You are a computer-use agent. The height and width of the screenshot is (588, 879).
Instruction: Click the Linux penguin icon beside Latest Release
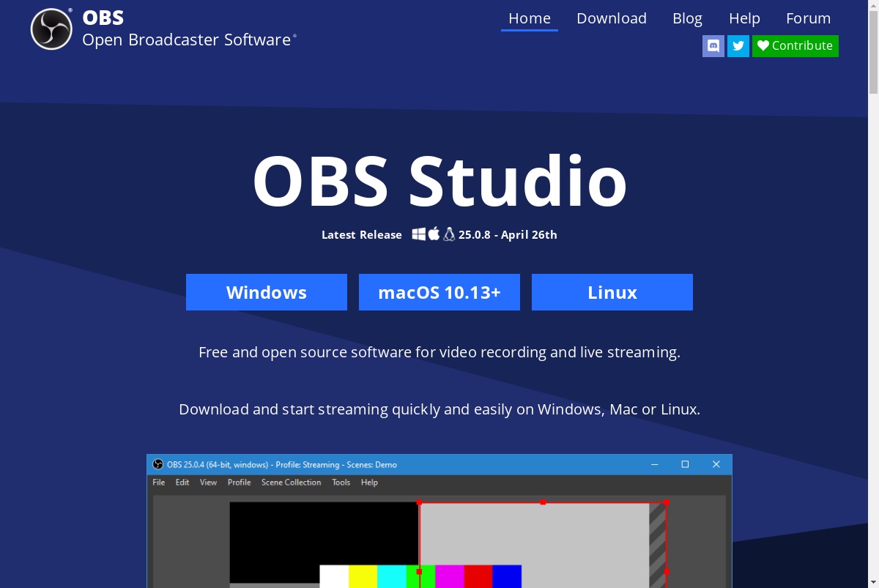pos(449,234)
